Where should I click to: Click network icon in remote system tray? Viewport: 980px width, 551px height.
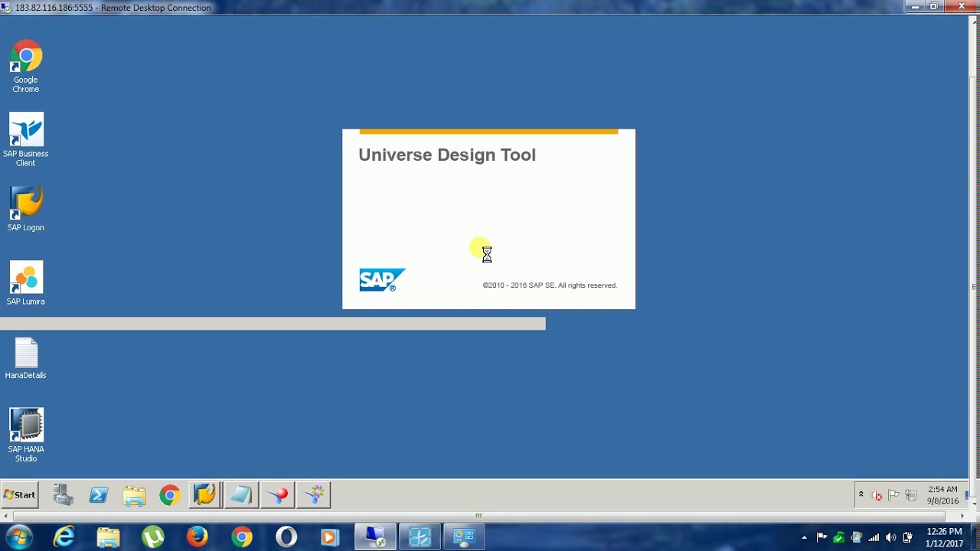click(x=911, y=495)
